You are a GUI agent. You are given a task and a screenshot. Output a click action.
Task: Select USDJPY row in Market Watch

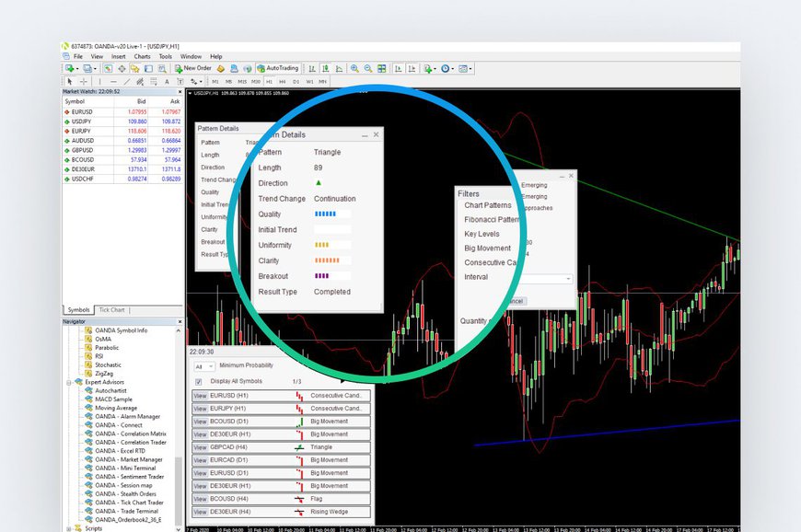(x=92, y=121)
